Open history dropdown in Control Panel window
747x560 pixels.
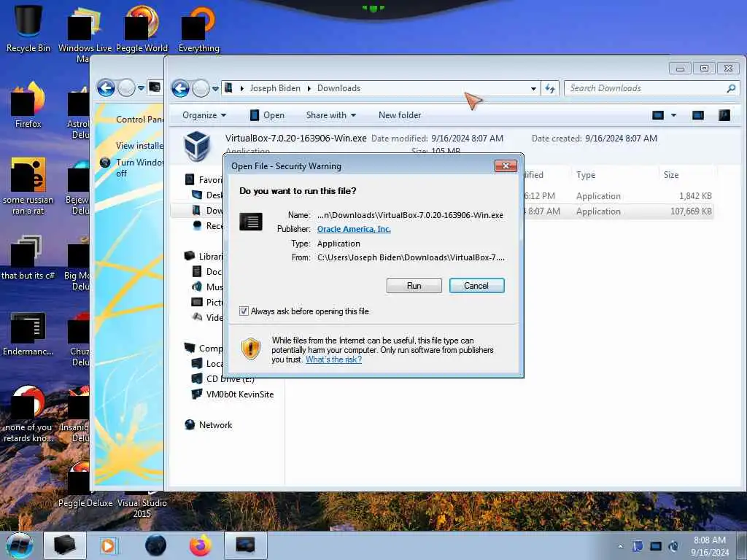click(x=141, y=88)
